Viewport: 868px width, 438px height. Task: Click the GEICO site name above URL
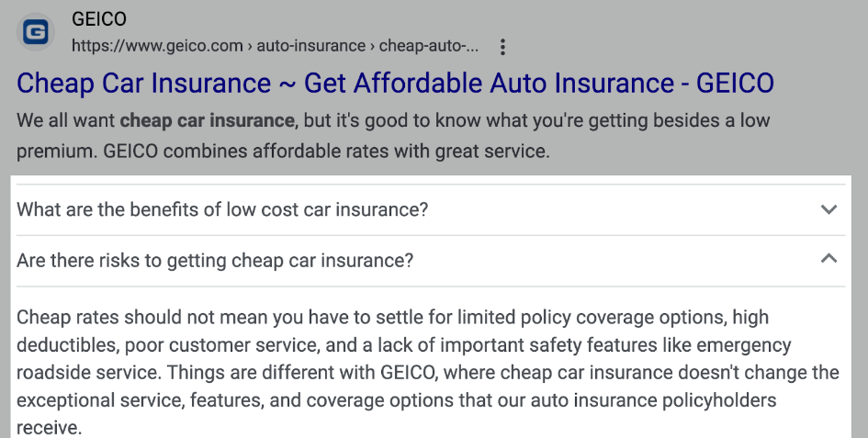coord(99,19)
